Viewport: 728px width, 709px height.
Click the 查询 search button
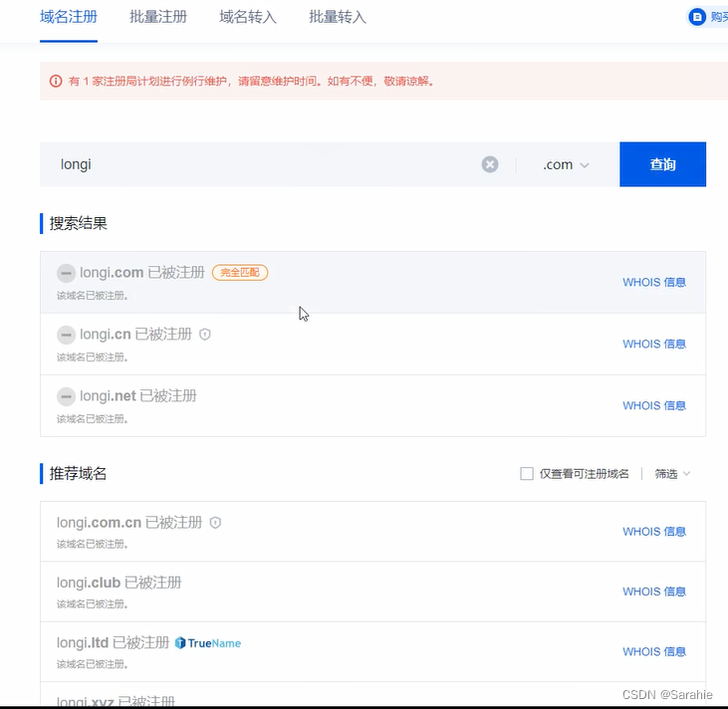(x=662, y=164)
